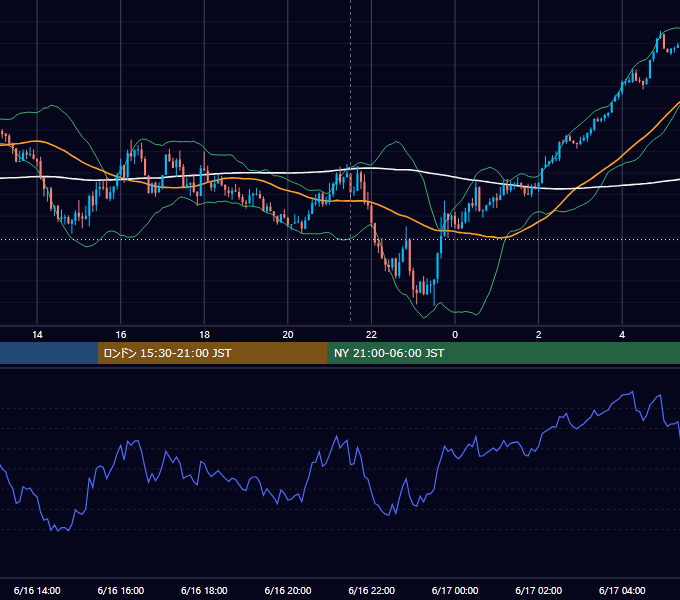Click the 6/16 14:00 date label
The image size is (680, 600).
tap(37, 590)
